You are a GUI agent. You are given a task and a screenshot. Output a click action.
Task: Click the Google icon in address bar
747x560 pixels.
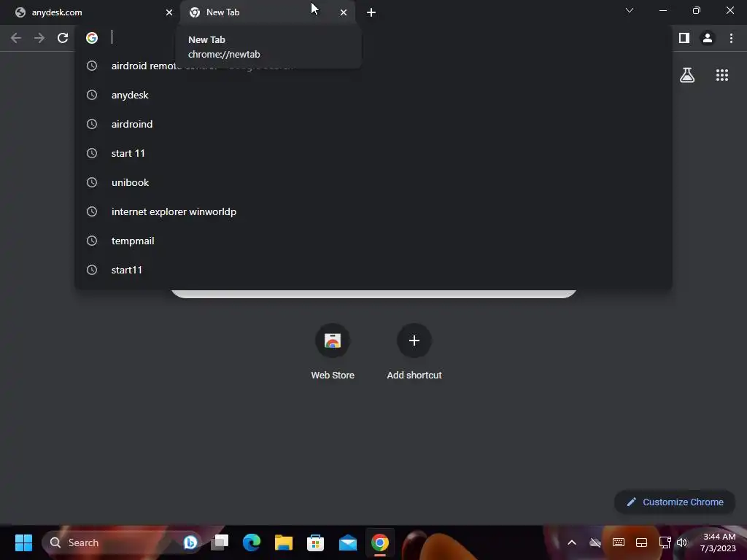coord(92,38)
